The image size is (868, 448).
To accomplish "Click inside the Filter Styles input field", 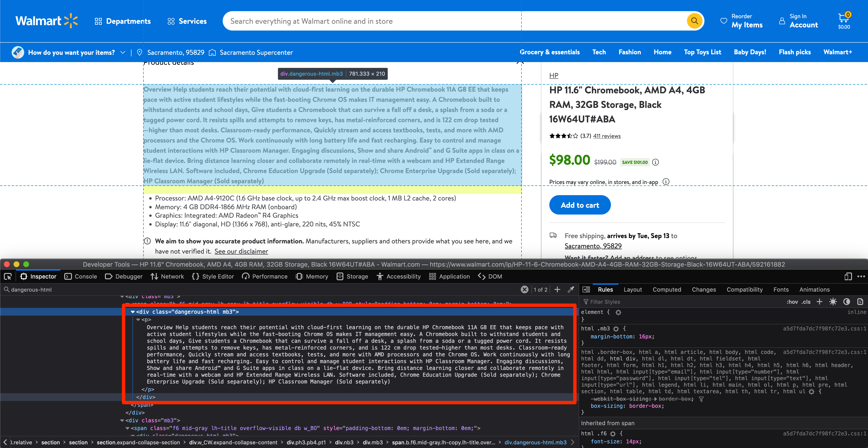I will pyautogui.click(x=623, y=302).
